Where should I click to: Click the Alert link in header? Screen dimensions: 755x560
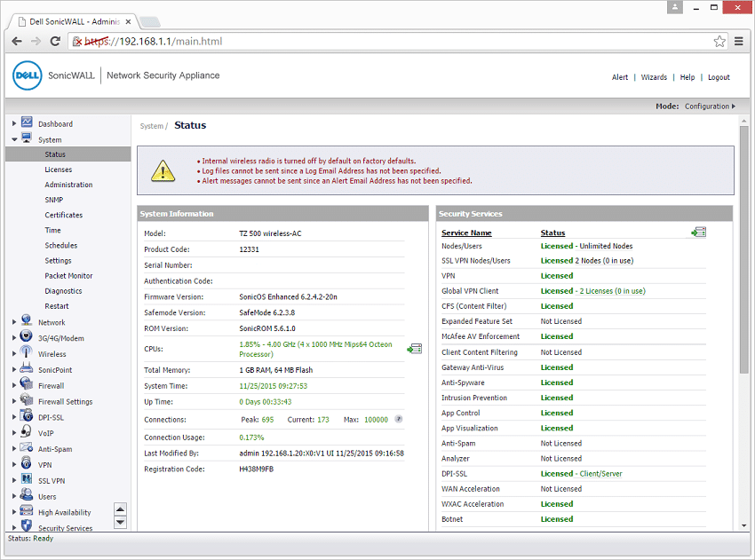(x=620, y=77)
